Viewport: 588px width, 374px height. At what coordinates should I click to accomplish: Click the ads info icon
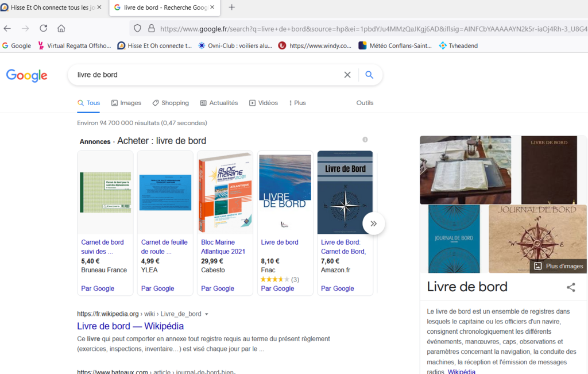pos(365,140)
